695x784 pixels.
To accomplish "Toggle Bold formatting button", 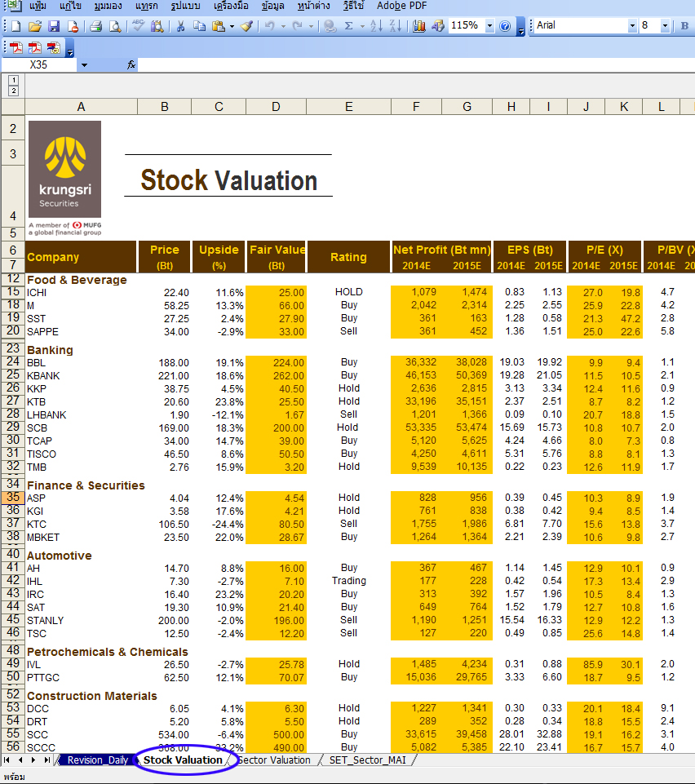I will pyautogui.click(x=684, y=26).
